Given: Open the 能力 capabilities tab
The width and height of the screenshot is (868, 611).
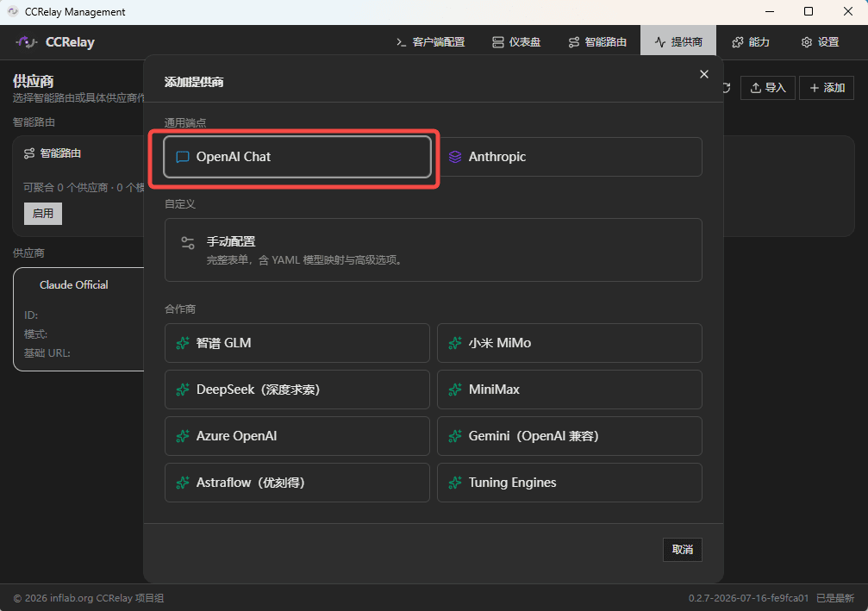Looking at the screenshot, I should 751,42.
